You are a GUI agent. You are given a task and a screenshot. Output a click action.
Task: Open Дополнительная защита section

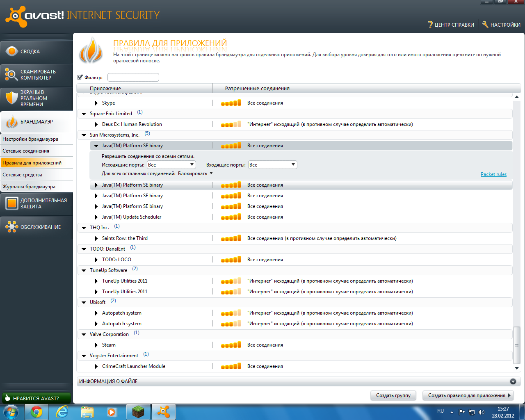click(x=36, y=203)
